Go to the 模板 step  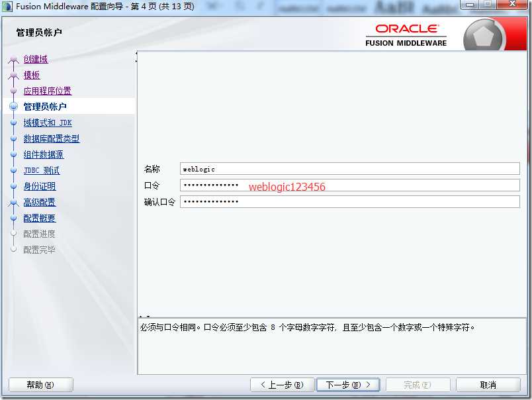[x=32, y=75]
